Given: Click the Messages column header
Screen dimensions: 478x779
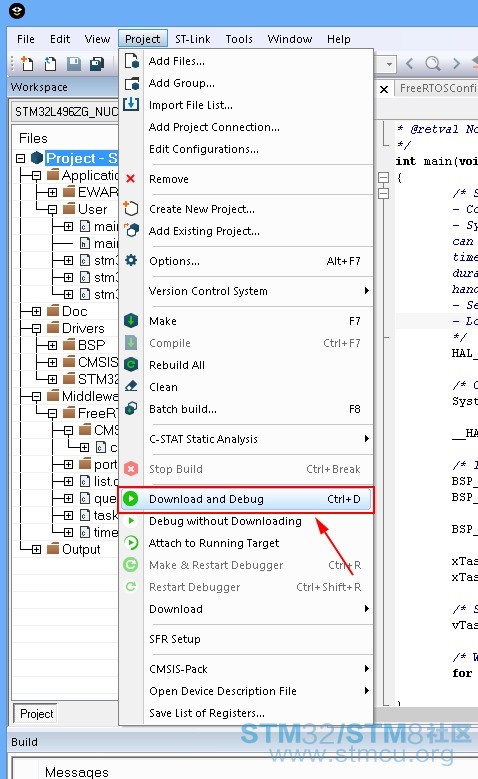Looking at the screenshot, I should tap(77, 772).
